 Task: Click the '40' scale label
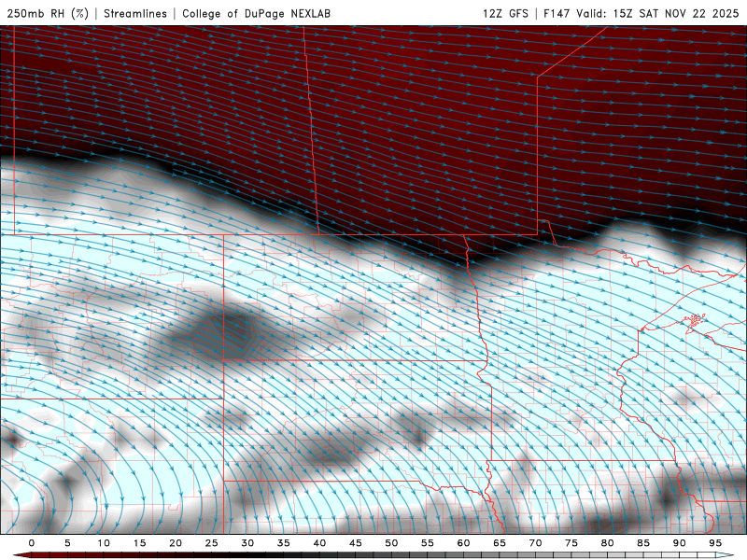[319, 543]
